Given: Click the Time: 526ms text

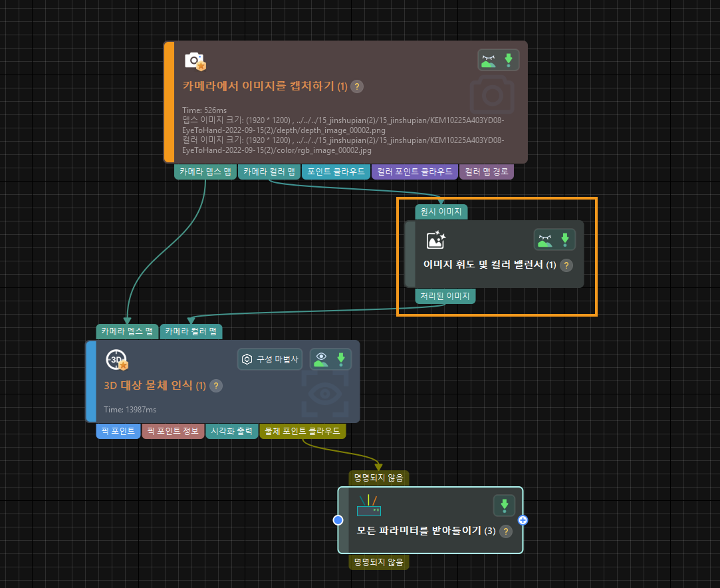Looking at the screenshot, I should (204, 110).
